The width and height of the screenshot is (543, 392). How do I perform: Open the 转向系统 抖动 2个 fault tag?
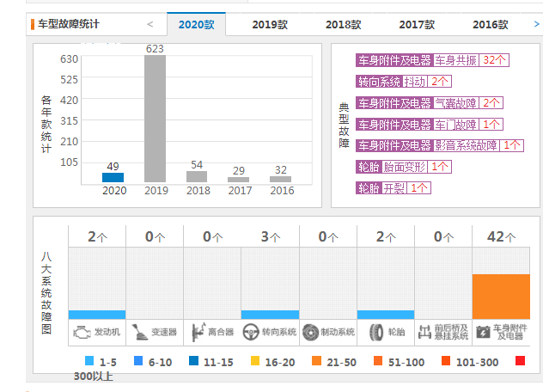point(404,82)
